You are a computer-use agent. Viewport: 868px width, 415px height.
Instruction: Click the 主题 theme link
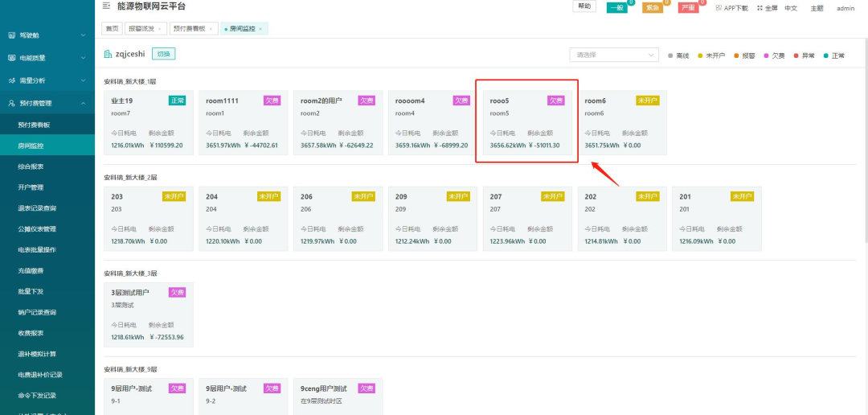pos(817,8)
